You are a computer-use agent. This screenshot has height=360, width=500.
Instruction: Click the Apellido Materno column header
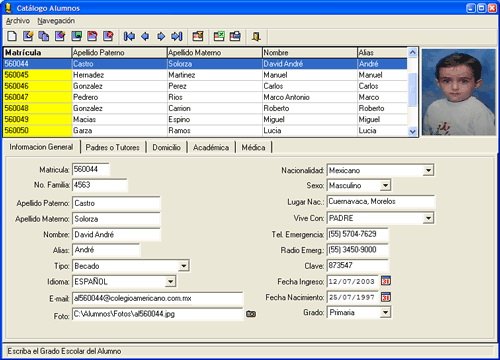pyautogui.click(x=215, y=53)
